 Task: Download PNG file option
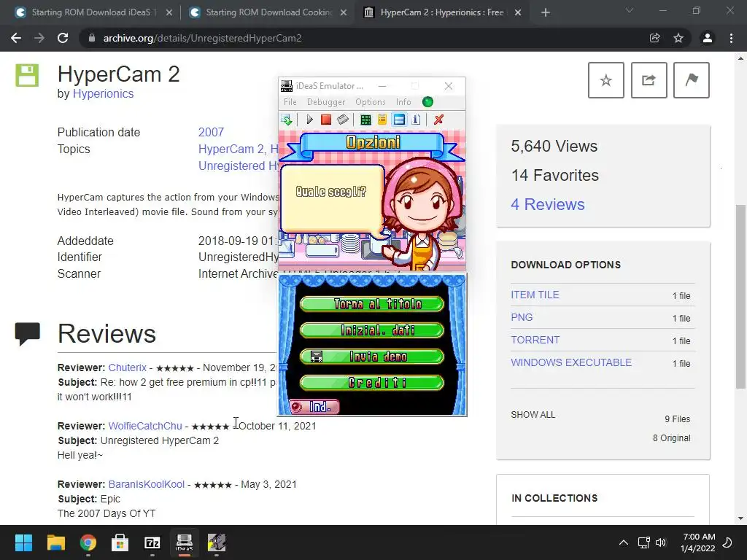pyautogui.click(x=522, y=317)
